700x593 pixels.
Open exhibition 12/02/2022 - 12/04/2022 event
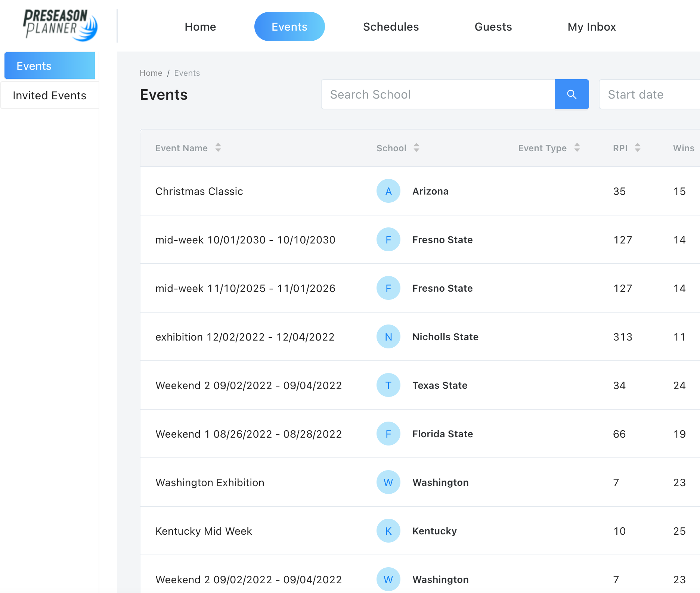point(245,337)
